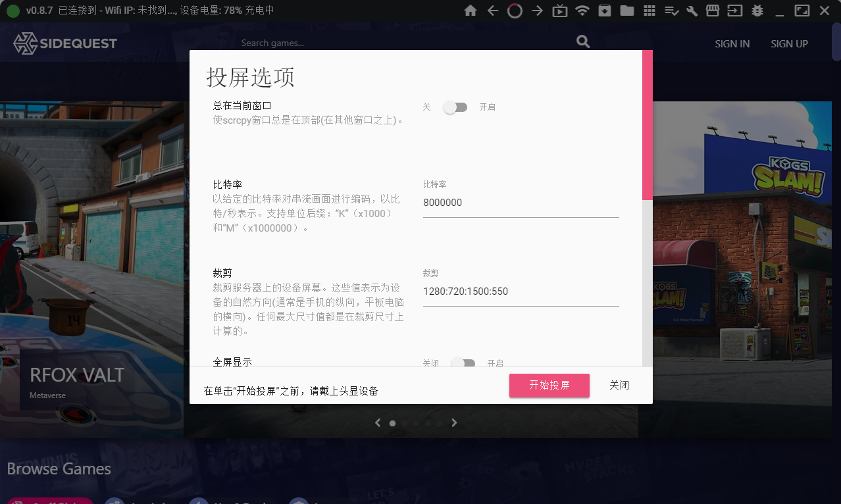Select the first carousel page dot
The height and width of the screenshot is (504, 841).
(x=393, y=424)
